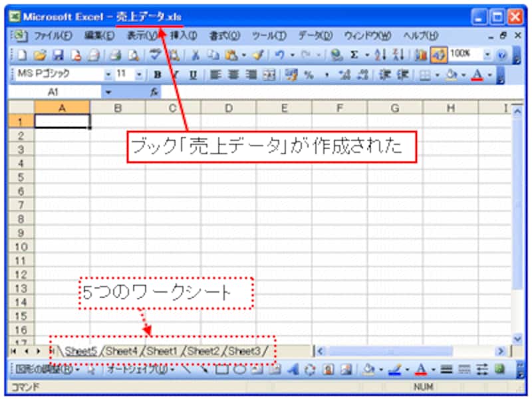Open Print Preview from the toolbar
This screenshot has height=399, width=532.
[x=134, y=55]
